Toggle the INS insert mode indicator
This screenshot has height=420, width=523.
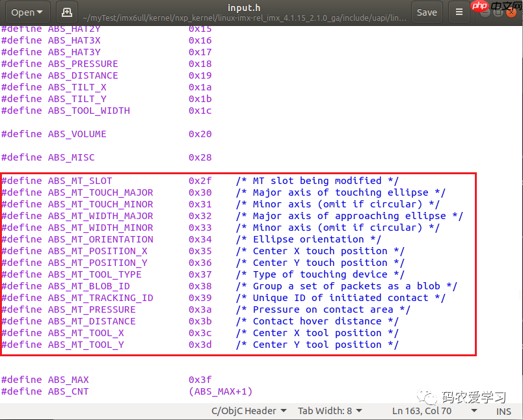[x=503, y=412]
